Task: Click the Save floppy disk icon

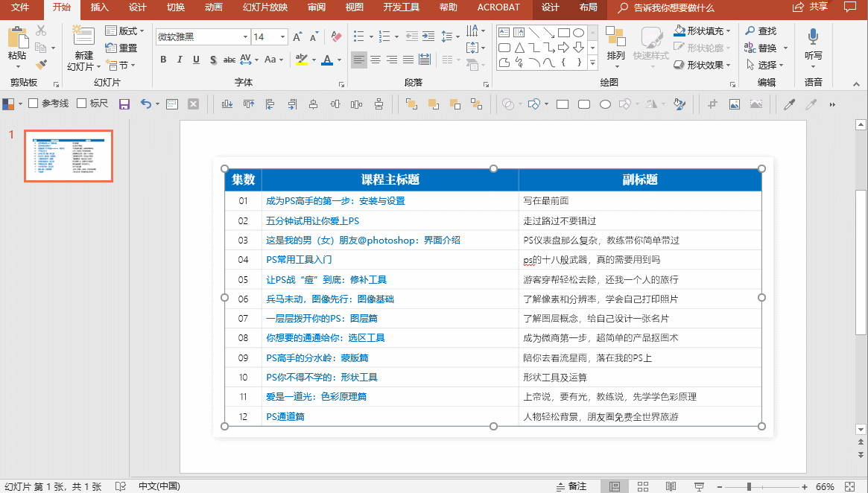Action: (124, 104)
